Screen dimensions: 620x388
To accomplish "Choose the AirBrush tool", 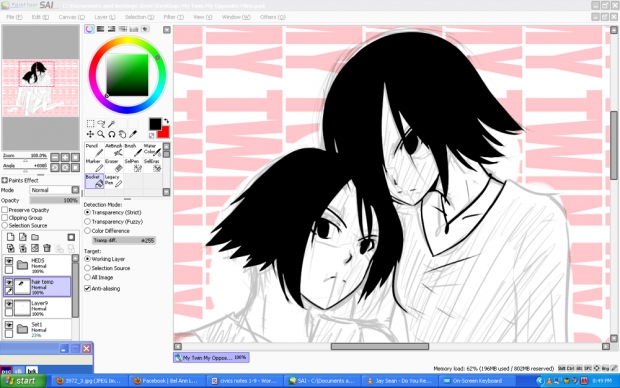I will (x=114, y=150).
